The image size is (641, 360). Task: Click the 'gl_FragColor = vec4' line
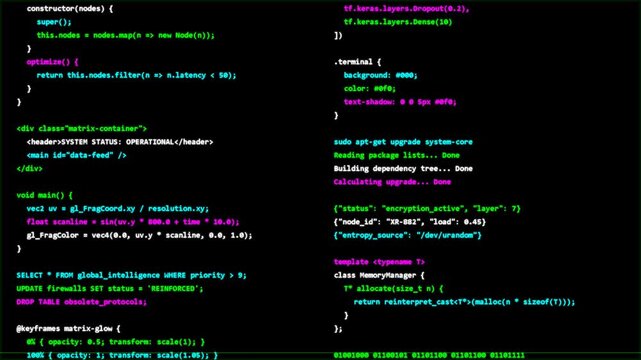click(139, 235)
